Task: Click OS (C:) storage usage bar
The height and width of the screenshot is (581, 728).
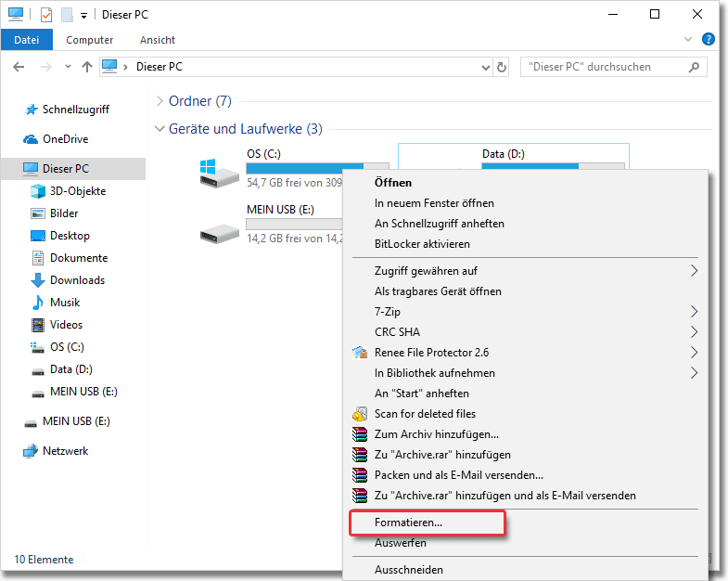Action: point(317,168)
